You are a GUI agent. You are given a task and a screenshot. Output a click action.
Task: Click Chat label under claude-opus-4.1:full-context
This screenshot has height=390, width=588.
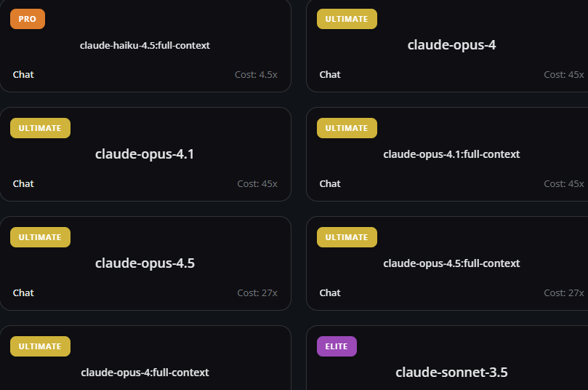click(x=330, y=183)
